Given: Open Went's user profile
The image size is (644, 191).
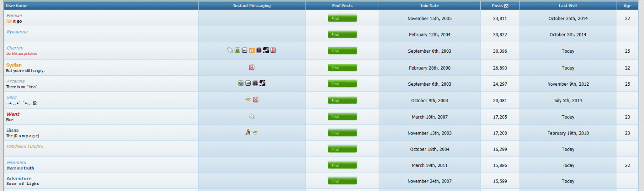Looking at the screenshot, I should [13, 114].
